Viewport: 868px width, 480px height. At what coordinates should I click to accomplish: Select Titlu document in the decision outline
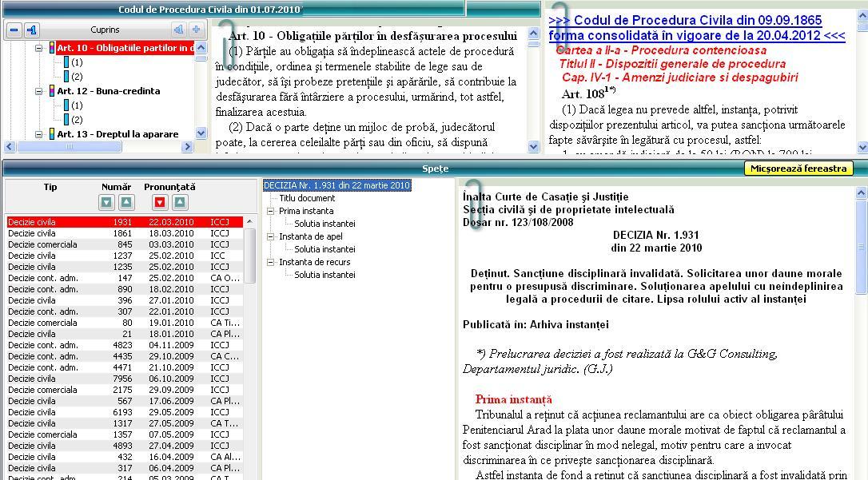coord(307,198)
